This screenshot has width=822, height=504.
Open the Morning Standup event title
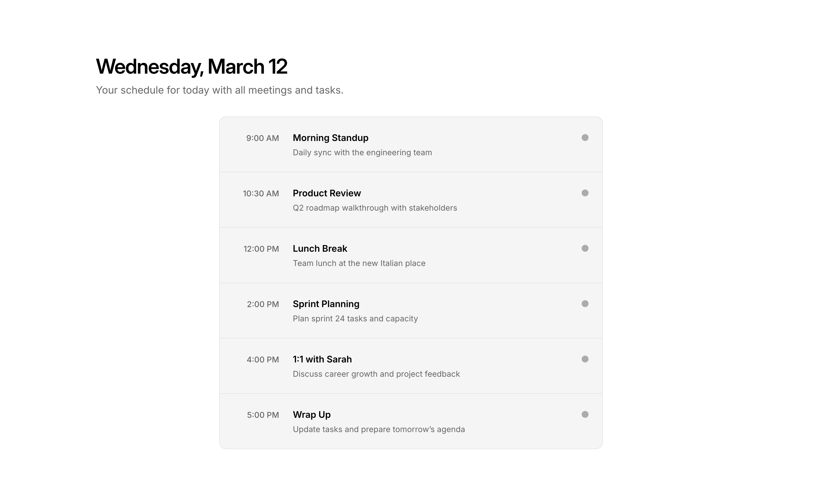330,138
